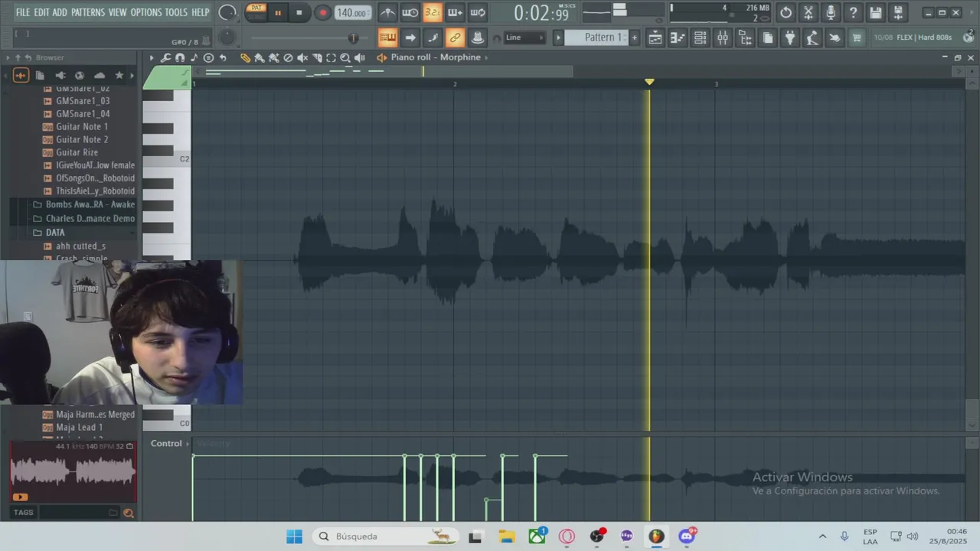Add new pattern with plus button

click(634, 37)
